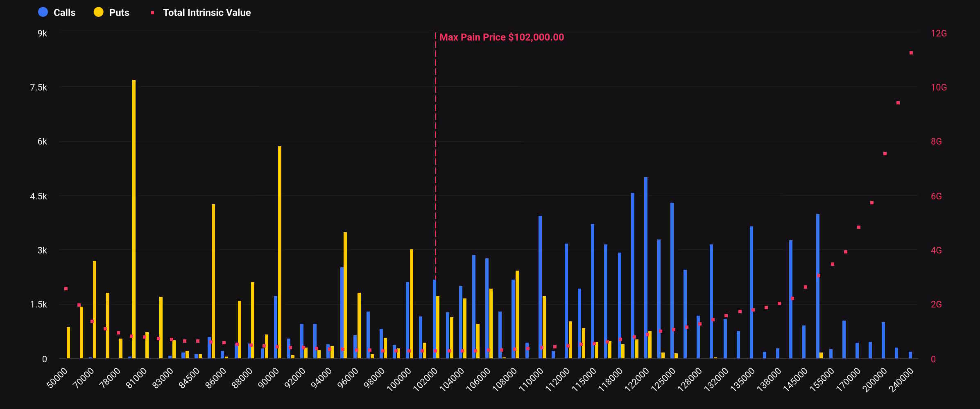The width and height of the screenshot is (980, 409).
Task: Click the blue Calls legend circle
Action: (x=43, y=12)
